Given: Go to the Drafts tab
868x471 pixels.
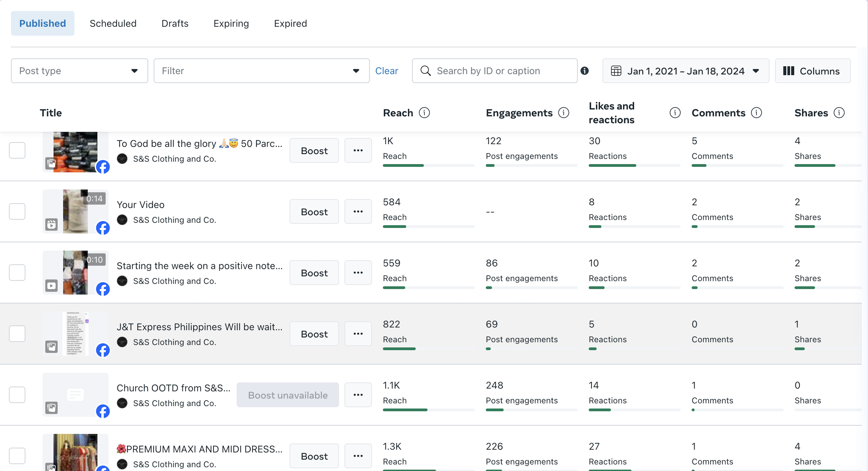Looking at the screenshot, I should pyautogui.click(x=175, y=23).
